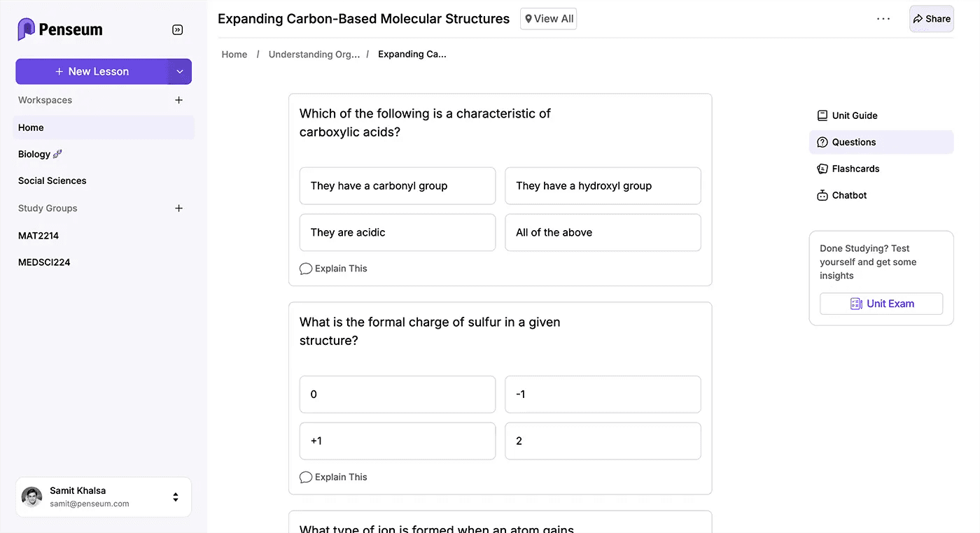
Task: Click the View All button
Action: 548,19
